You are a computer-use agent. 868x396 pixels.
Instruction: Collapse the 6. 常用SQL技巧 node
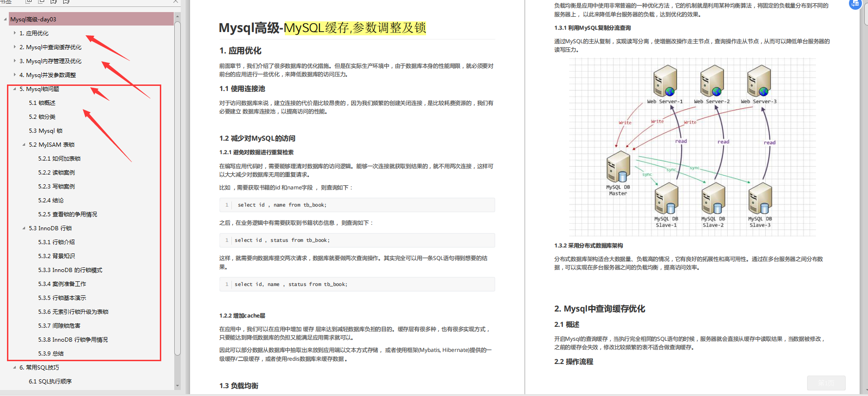pos(14,367)
